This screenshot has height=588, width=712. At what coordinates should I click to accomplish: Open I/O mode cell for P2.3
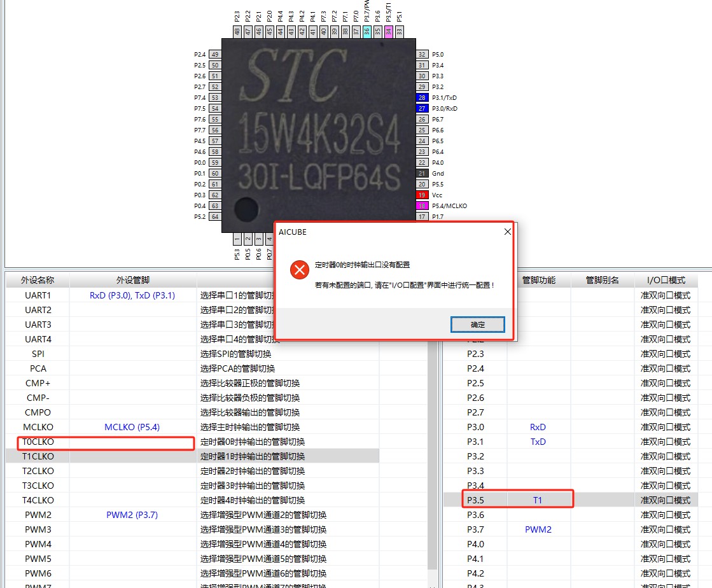(x=666, y=354)
